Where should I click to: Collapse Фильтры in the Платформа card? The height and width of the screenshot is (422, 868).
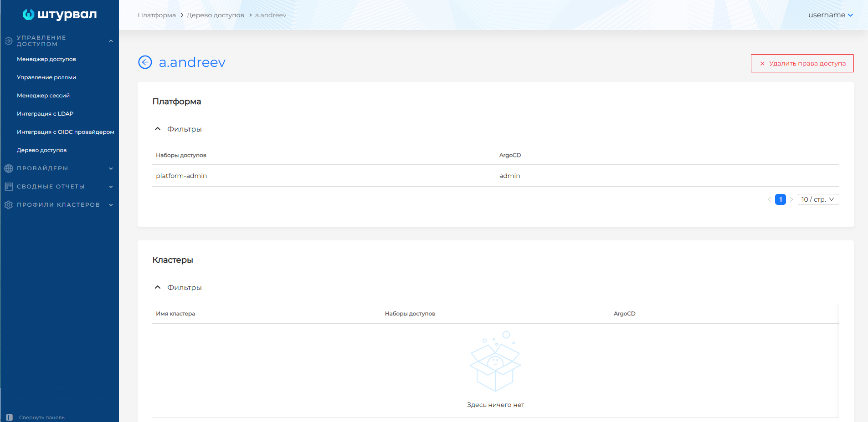[x=158, y=129]
